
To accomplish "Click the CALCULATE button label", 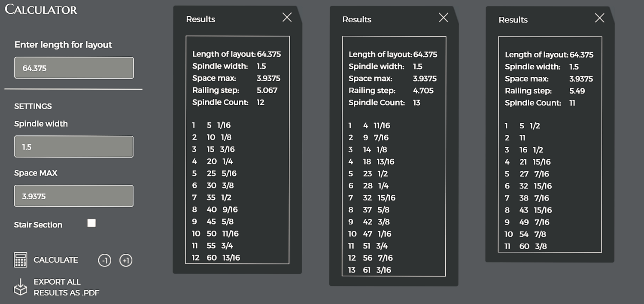I will [56, 260].
